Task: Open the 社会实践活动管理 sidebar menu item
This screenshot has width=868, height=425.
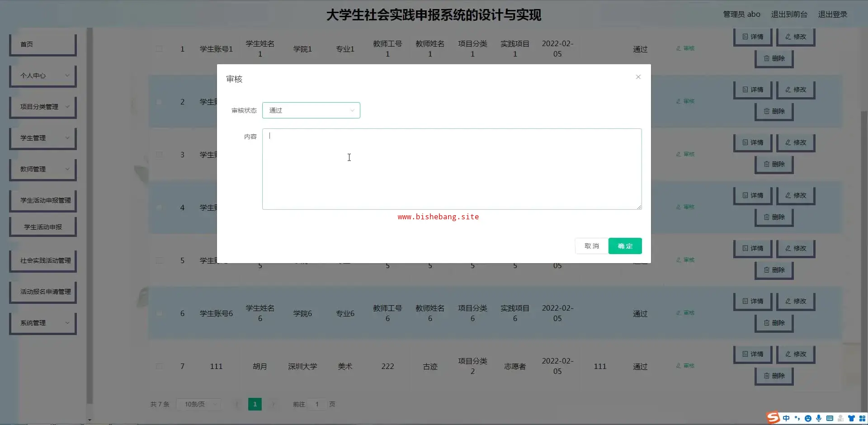Action: [43, 260]
